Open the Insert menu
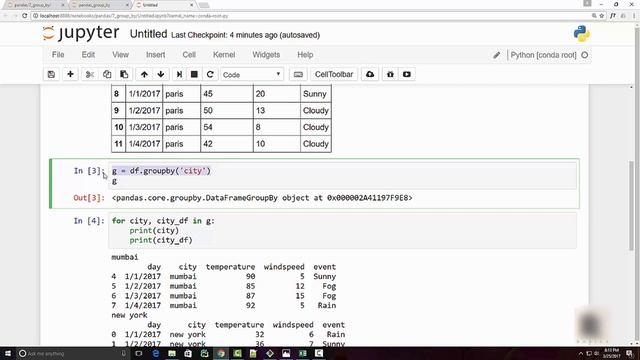The image size is (640, 360). coord(156,55)
